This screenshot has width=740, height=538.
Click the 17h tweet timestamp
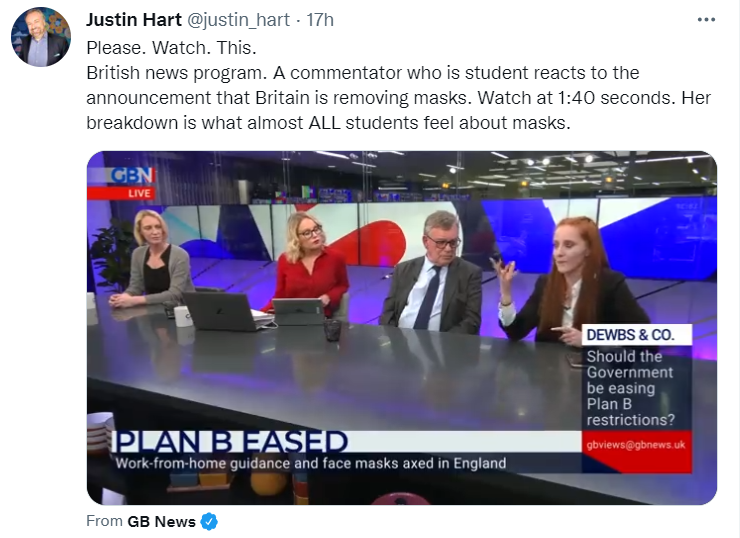320,20
